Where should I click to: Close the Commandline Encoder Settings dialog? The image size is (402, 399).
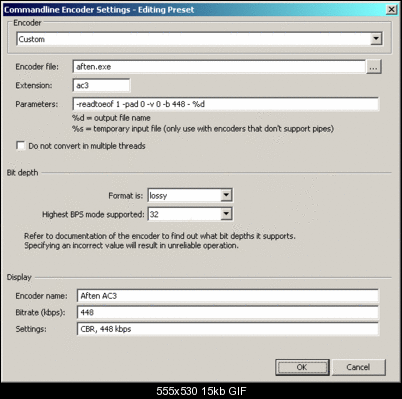coord(391,9)
